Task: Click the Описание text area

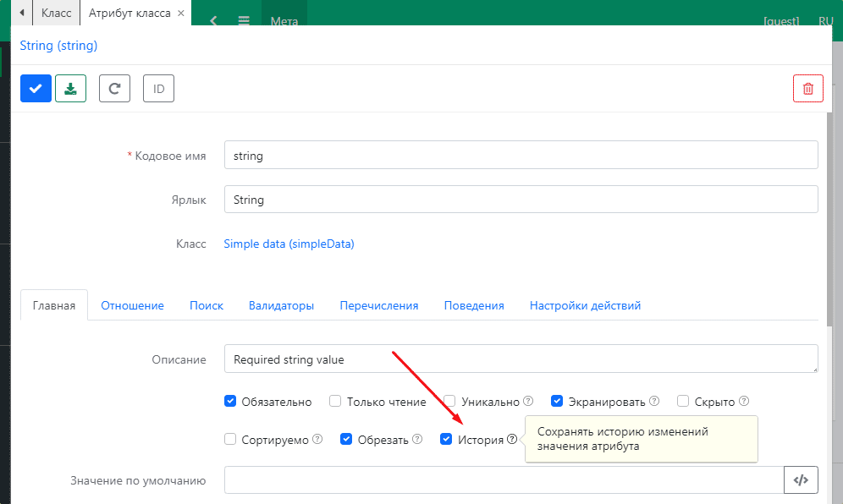Action: [521, 359]
